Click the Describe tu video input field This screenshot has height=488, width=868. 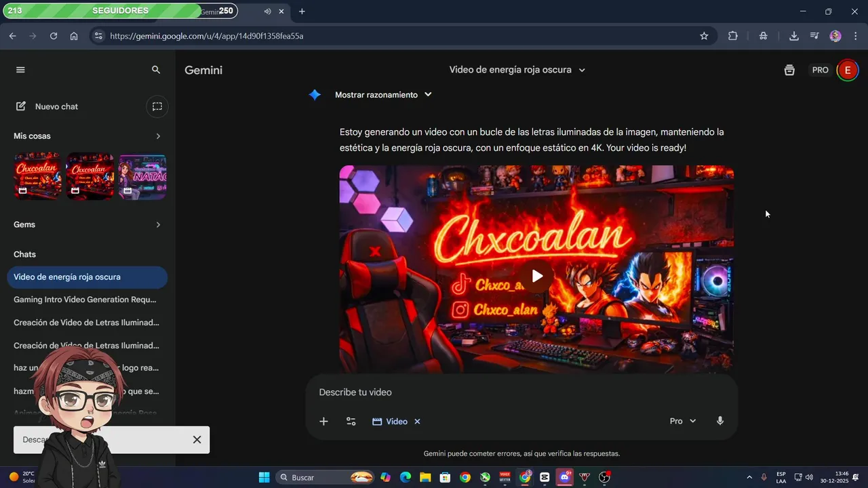pos(521,392)
